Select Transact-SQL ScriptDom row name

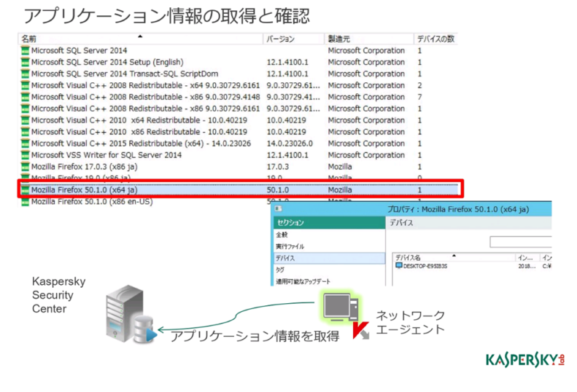[125, 74]
